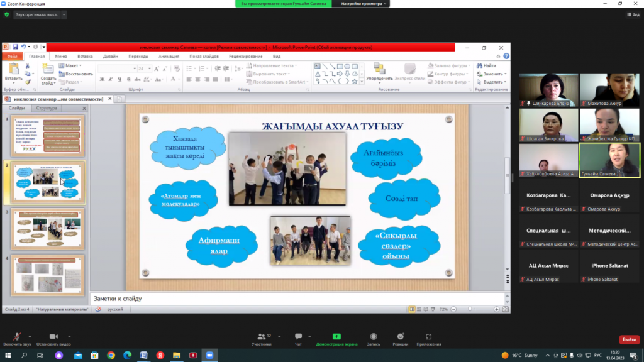Open the Макет layout dropdown
644x362 pixels.
pyautogui.click(x=70, y=65)
